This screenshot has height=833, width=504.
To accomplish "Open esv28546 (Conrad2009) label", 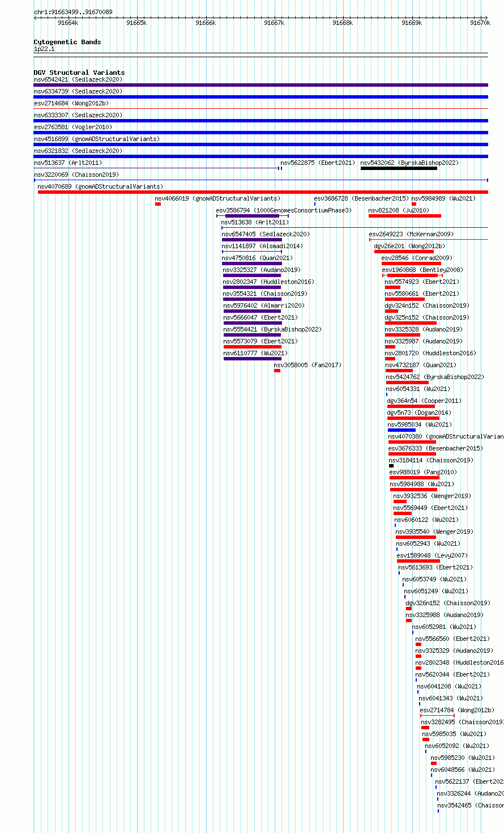I will point(417,258).
